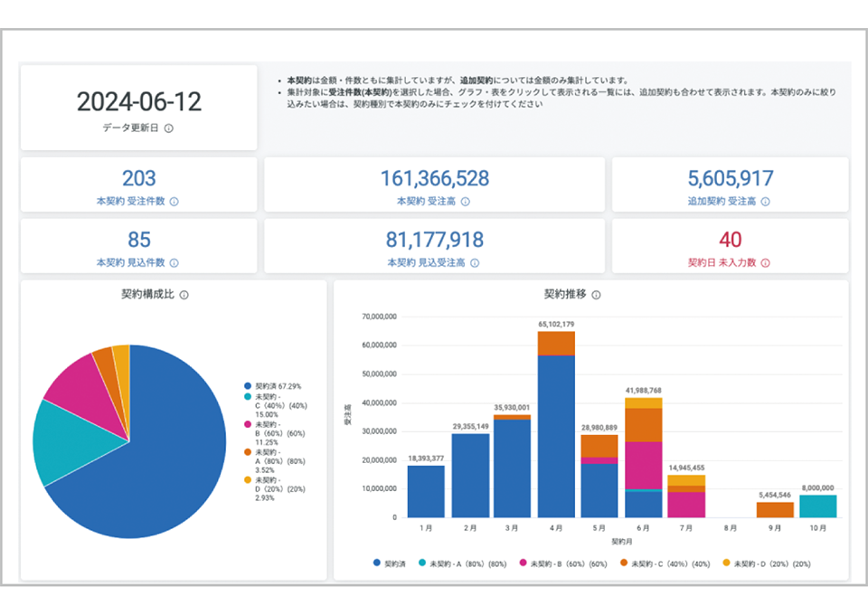
Task: Click the 203 order count value
Action: coord(138,179)
